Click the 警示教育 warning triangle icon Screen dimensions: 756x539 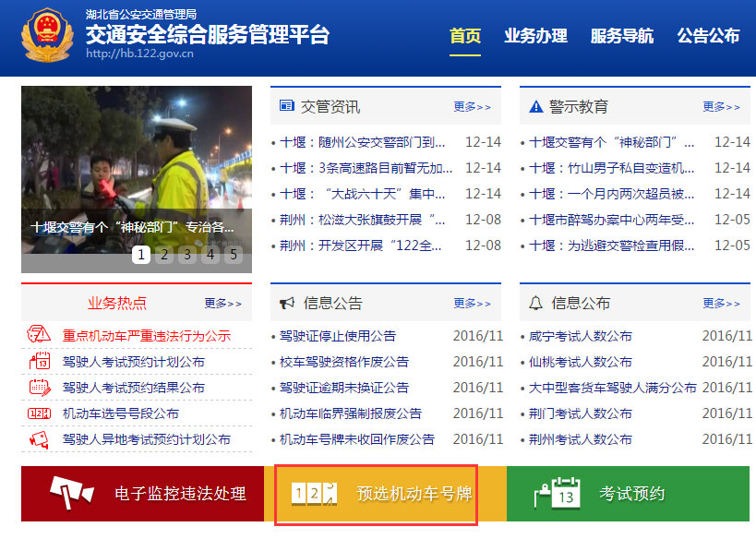pyautogui.click(x=536, y=106)
